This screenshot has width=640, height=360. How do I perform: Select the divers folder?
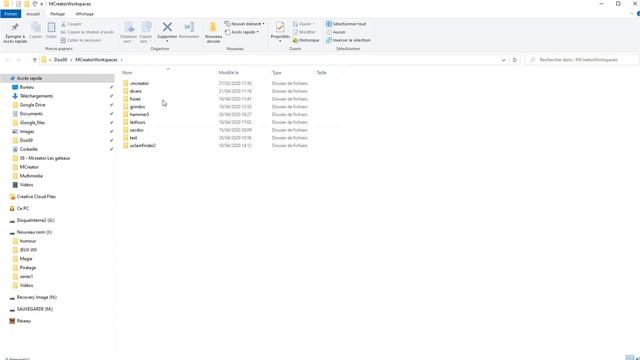coord(136,91)
